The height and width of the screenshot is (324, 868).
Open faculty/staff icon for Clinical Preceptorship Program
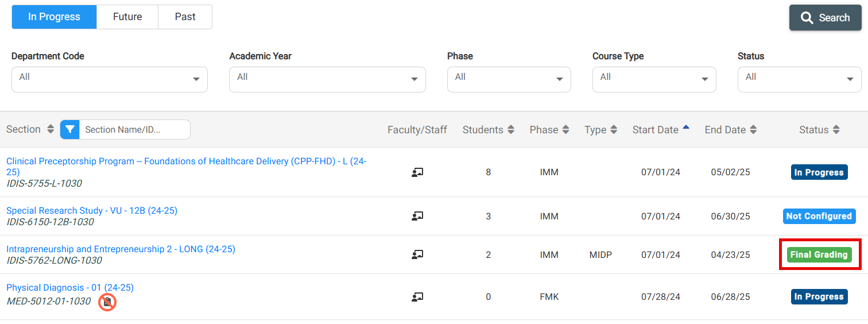(417, 172)
